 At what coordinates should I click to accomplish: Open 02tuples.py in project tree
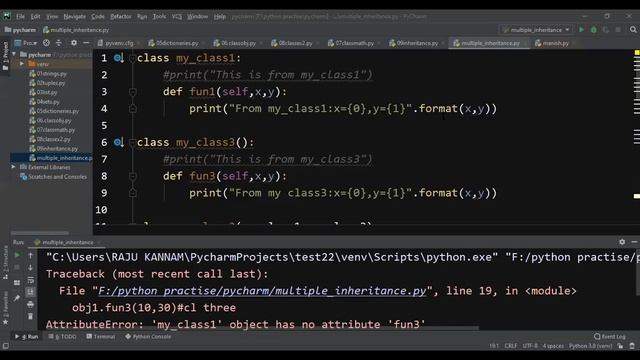coord(51,83)
